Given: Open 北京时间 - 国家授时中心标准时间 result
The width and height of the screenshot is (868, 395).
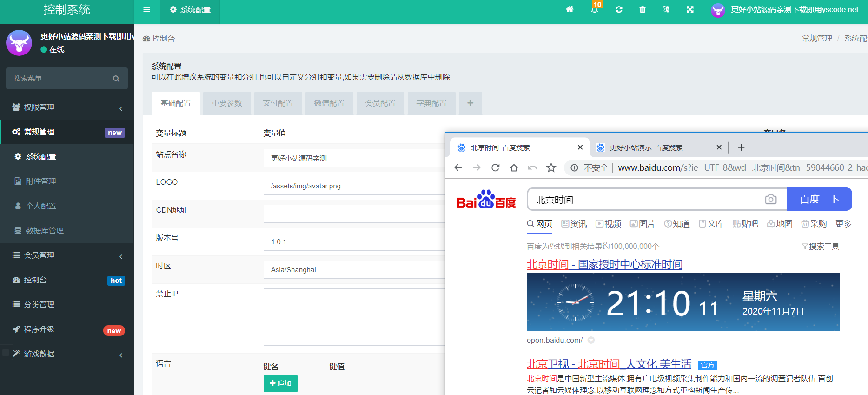Looking at the screenshot, I should 604,264.
